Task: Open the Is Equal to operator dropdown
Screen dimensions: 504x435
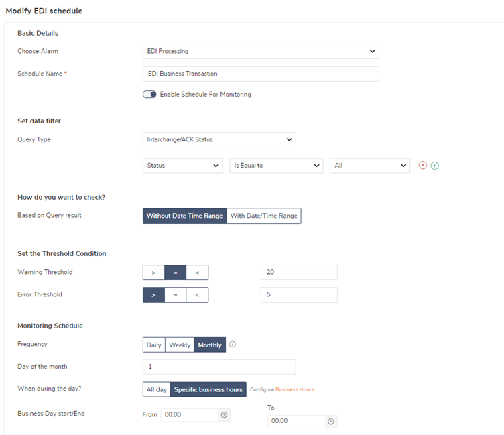Action: click(276, 166)
